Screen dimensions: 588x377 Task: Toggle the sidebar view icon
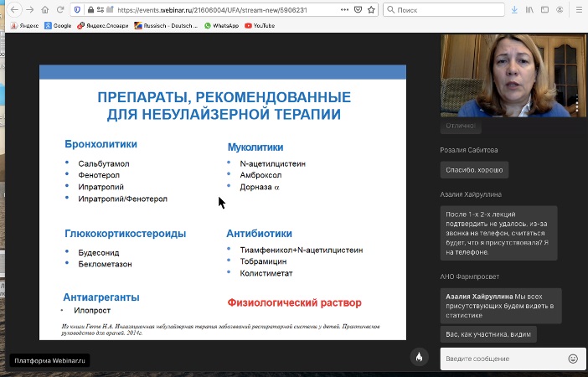coord(544,10)
